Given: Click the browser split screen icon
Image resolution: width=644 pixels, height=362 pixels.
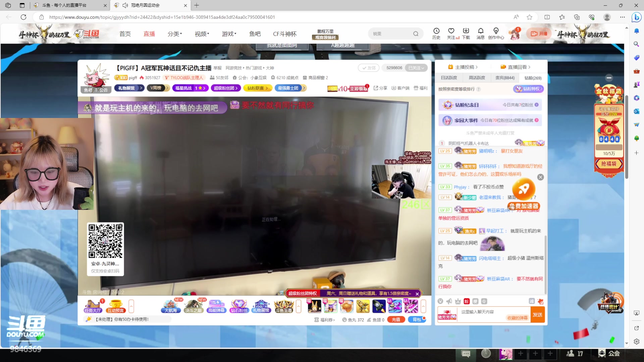Looking at the screenshot, I should coord(547,17).
